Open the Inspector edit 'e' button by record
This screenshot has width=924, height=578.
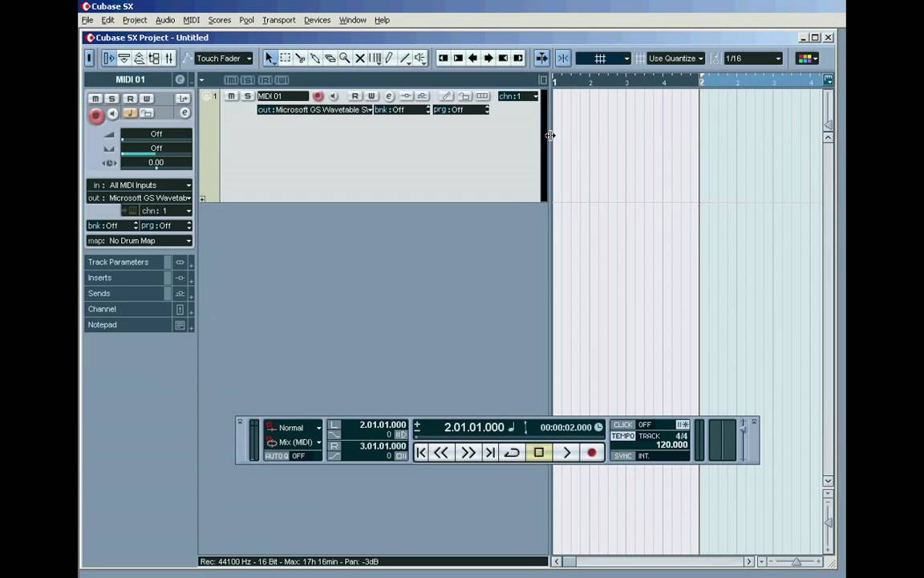pos(184,112)
